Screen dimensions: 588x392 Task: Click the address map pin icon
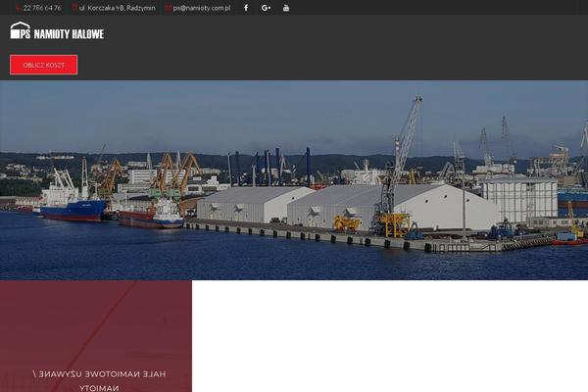[74, 8]
